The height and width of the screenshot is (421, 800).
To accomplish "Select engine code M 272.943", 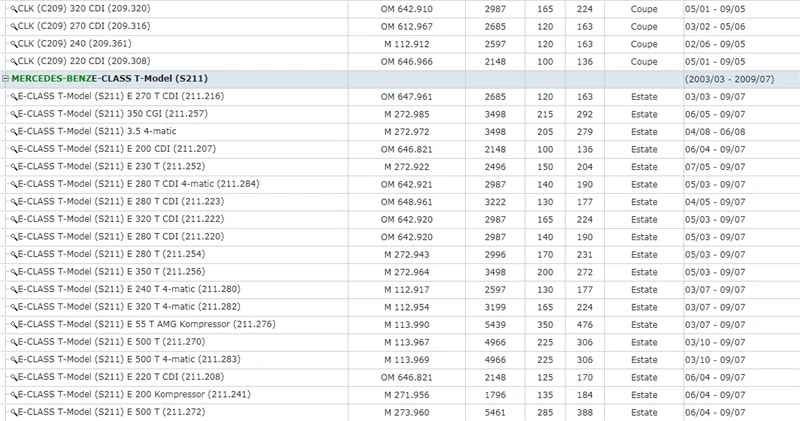I will pyautogui.click(x=407, y=255).
